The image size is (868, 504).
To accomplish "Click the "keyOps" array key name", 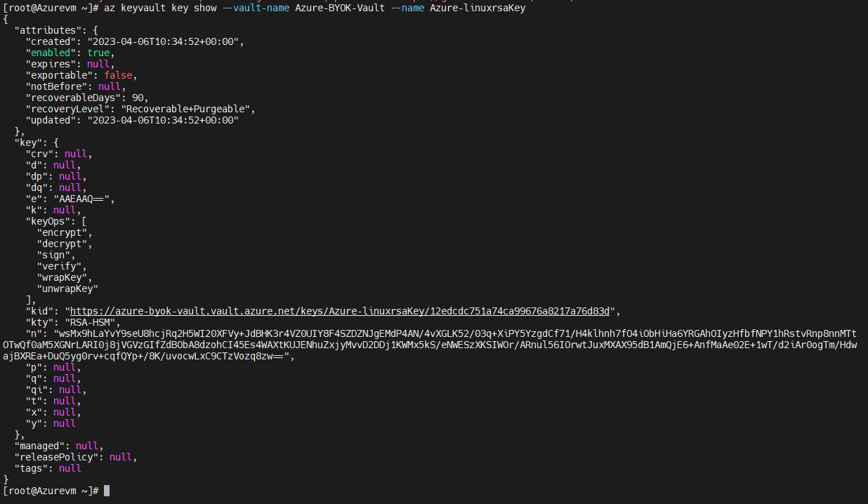I will pyautogui.click(x=48, y=221).
